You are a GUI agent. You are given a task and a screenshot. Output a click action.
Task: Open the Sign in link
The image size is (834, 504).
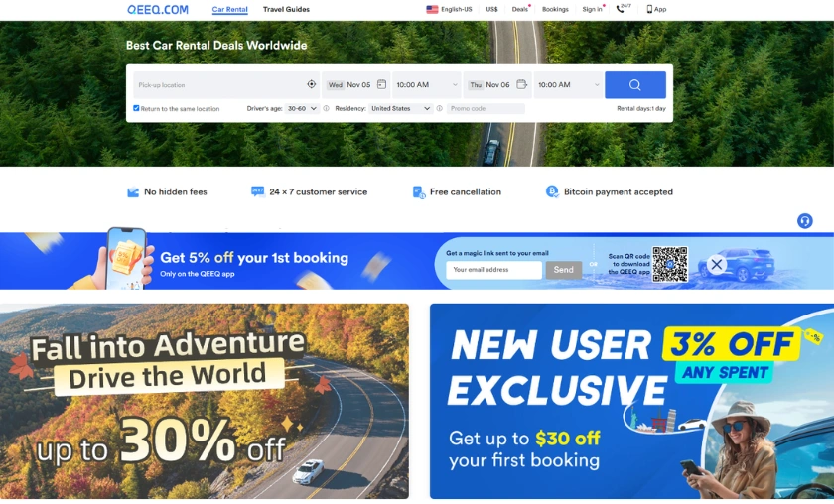pos(592,9)
